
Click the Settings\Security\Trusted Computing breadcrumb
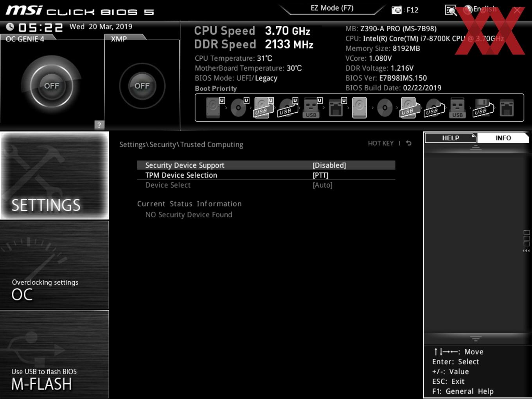click(181, 144)
